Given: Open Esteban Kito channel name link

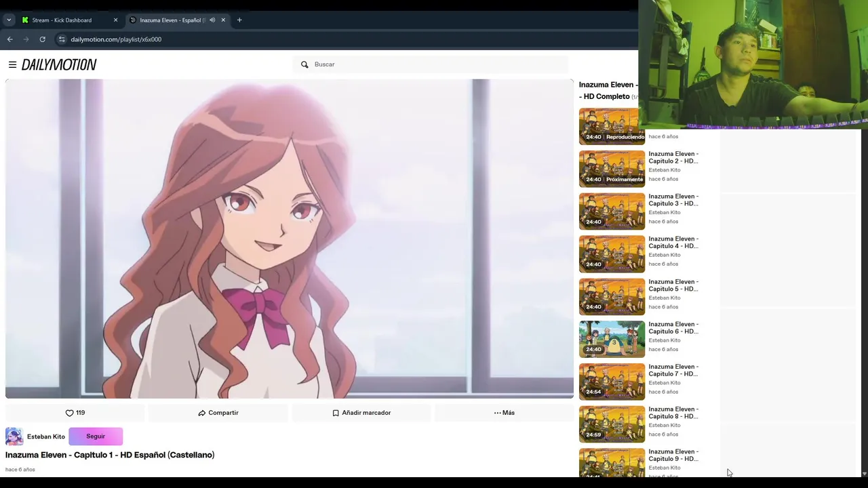Looking at the screenshot, I should click(x=46, y=436).
